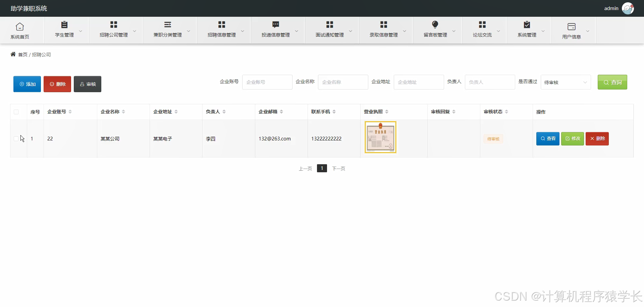
Task: Sort by 审核状态 column arrows
Action: [506, 112]
